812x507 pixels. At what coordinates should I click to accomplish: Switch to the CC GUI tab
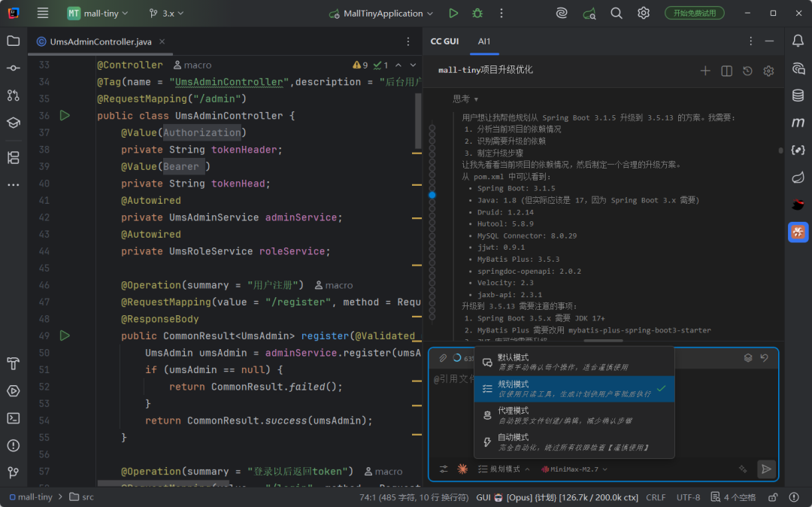[445, 41]
